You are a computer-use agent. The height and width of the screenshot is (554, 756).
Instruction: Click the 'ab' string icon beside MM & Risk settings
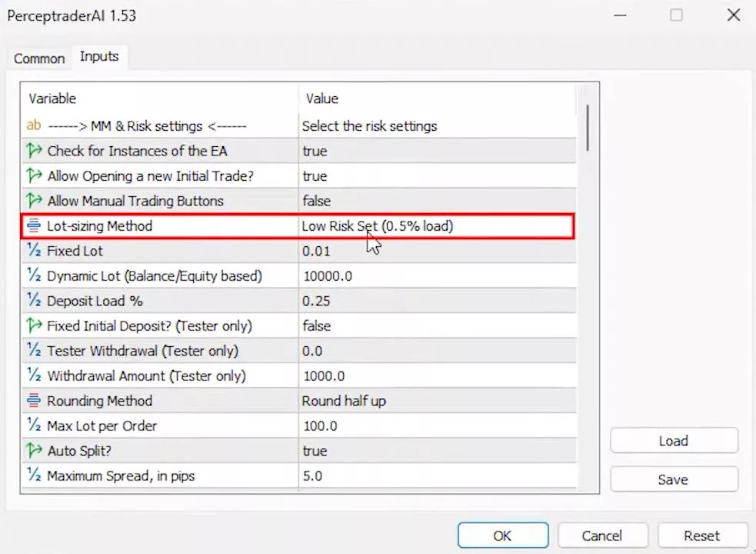(x=34, y=125)
